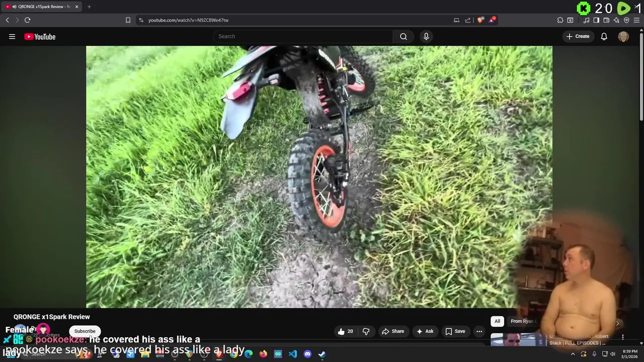Open the tab search icon in the toolbar
This screenshot has height=362, width=644.
click(x=570, y=20)
